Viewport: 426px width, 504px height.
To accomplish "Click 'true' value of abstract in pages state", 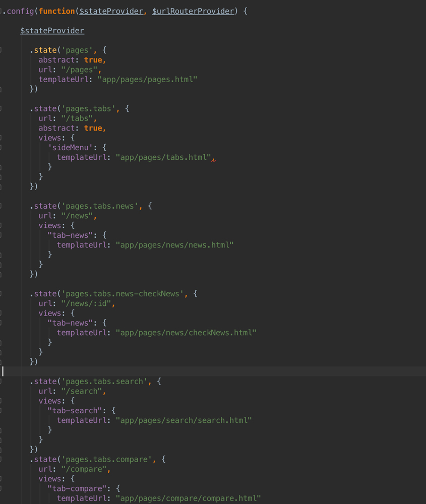I will click(x=93, y=60).
